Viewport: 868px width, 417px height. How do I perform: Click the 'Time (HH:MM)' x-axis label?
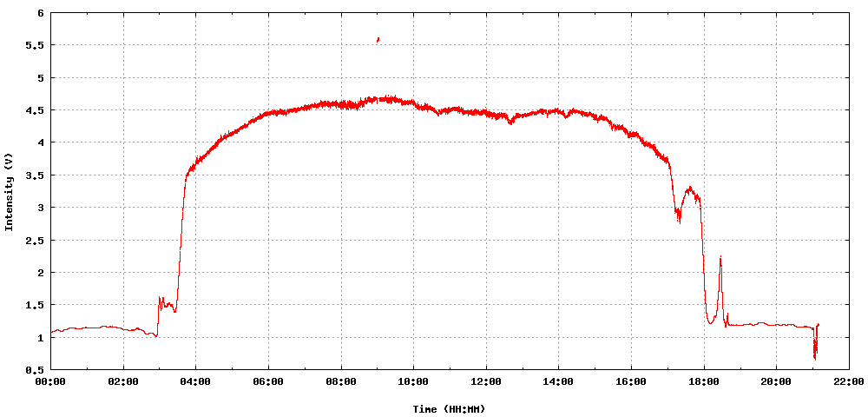coord(449,409)
